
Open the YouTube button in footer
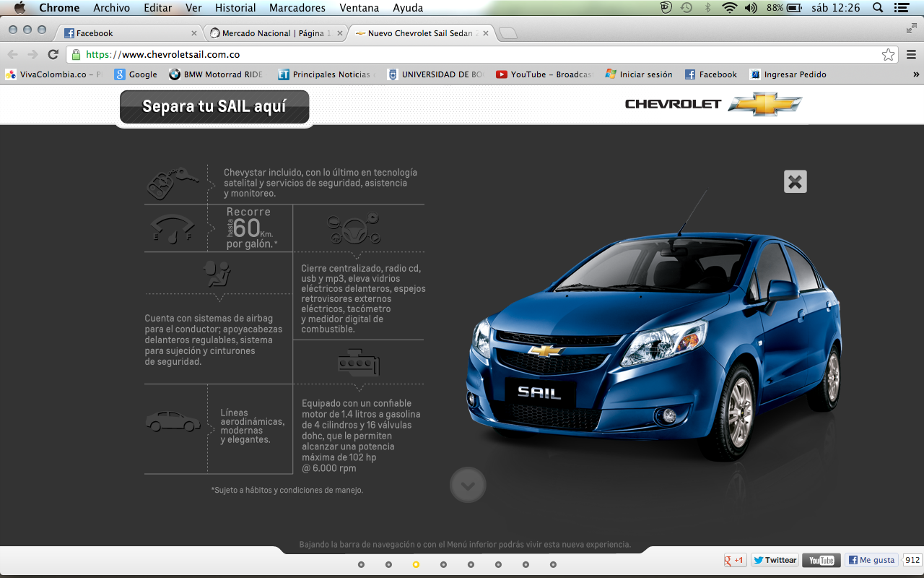[x=821, y=560]
